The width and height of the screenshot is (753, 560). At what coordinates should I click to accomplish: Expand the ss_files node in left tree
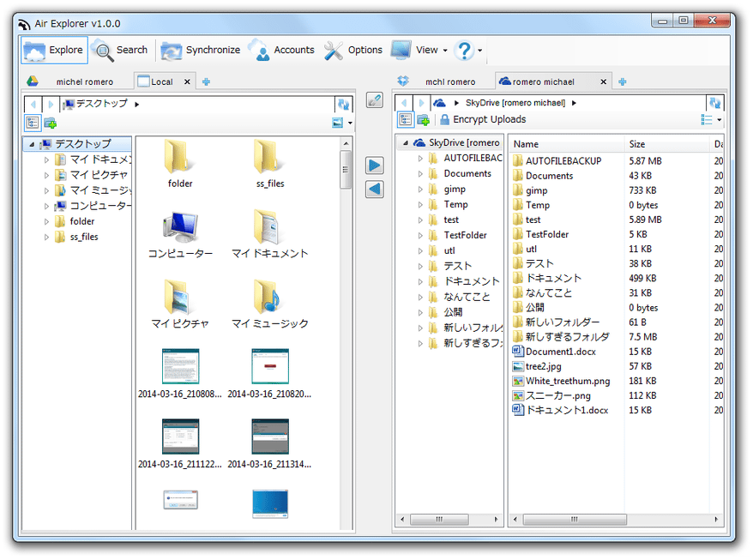click(x=46, y=238)
